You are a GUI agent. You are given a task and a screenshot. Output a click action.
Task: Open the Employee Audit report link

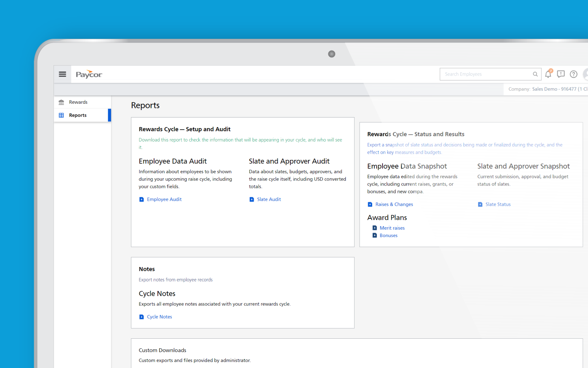(x=164, y=199)
